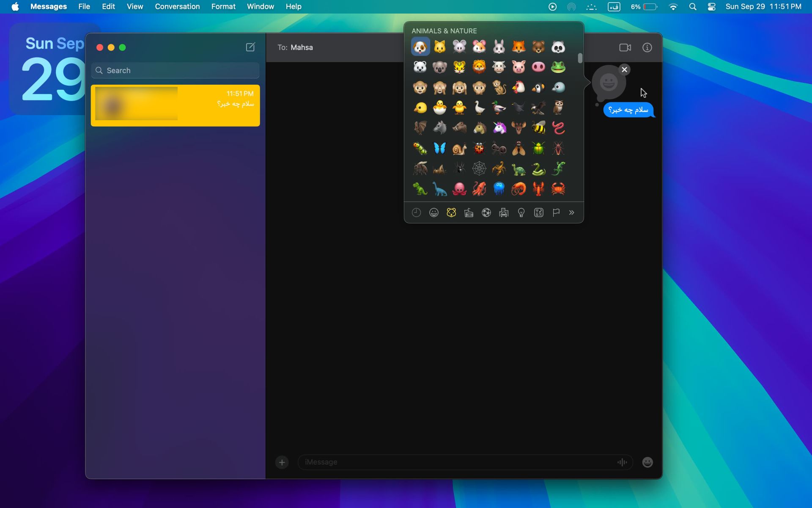
Task: Click the Objects emoji category icon
Action: pos(521,213)
